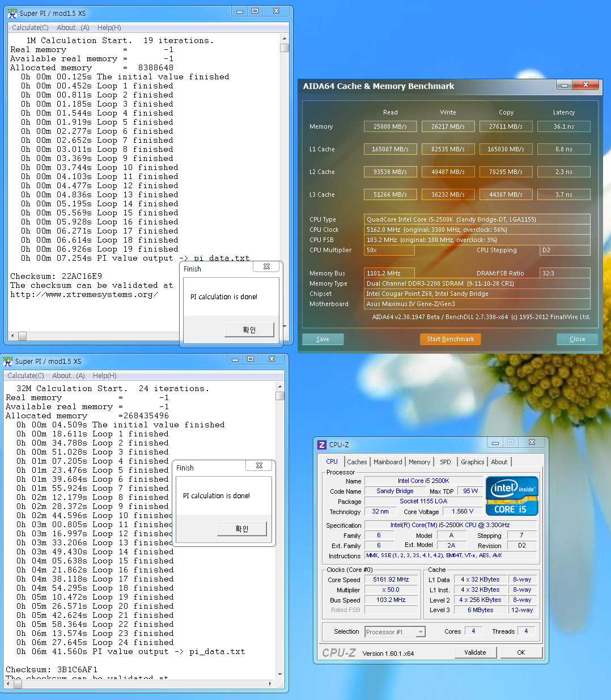611x700 pixels.
Task: Click Memory Latency value 36.1 ns
Action: pyautogui.click(x=564, y=126)
